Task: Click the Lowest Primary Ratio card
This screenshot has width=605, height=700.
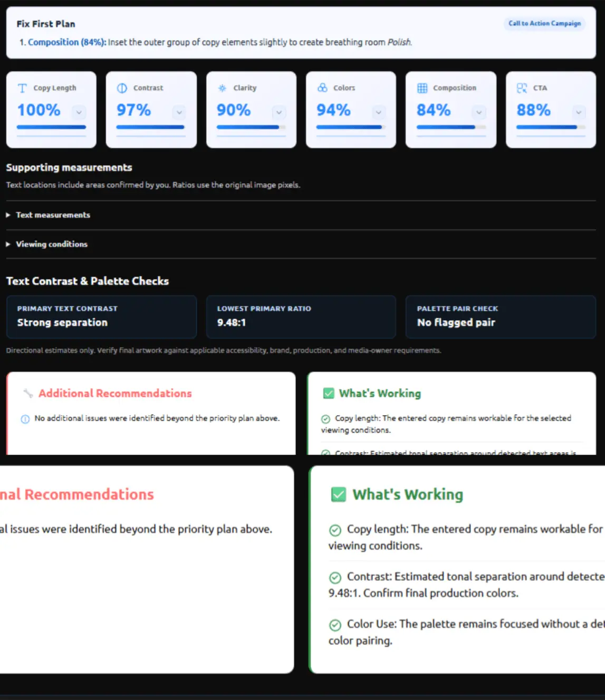Action: [x=301, y=317]
